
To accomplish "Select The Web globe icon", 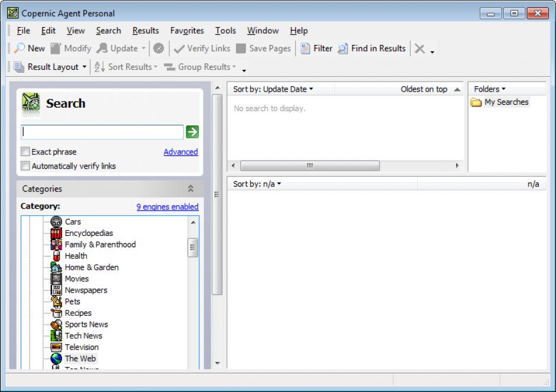I will click(56, 358).
